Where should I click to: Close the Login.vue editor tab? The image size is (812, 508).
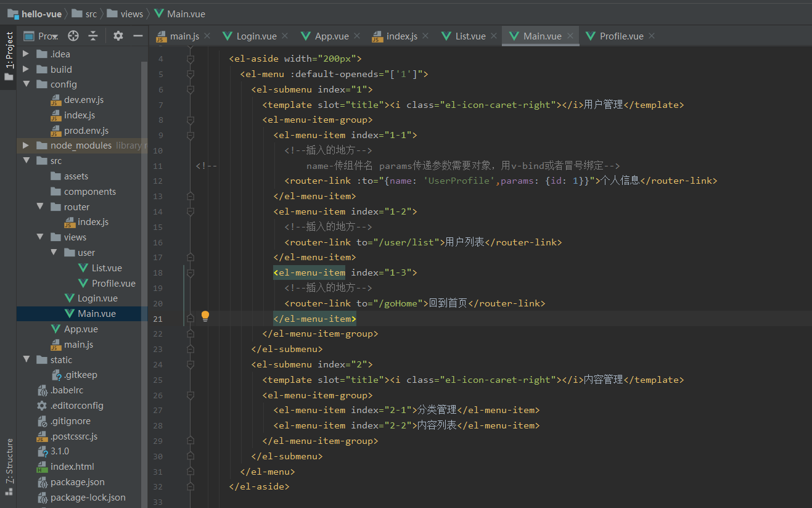click(x=286, y=36)
